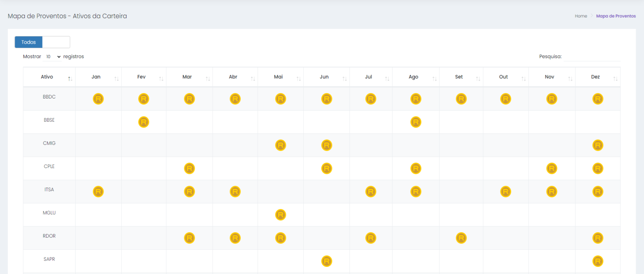Screen dimensions: 644x274
Task: Click BBDC dividend coin in Set column
Action: [x=461, y=99]
